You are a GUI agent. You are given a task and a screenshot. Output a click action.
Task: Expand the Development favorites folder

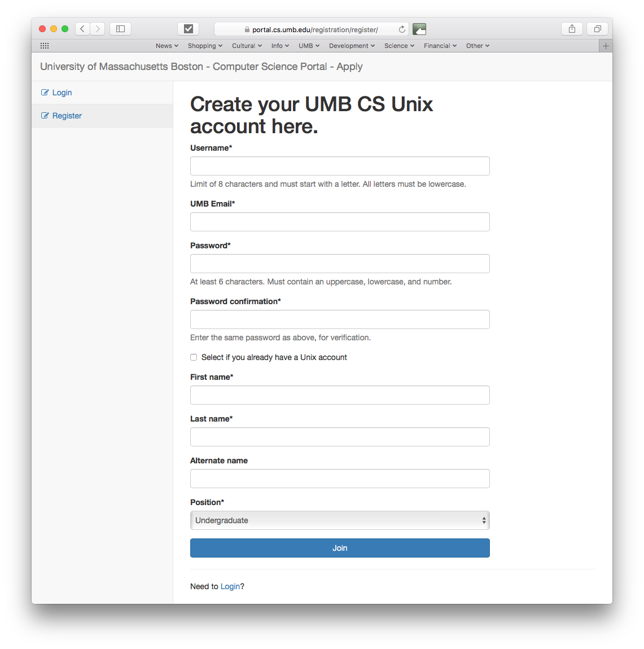(x=352, y=46)
